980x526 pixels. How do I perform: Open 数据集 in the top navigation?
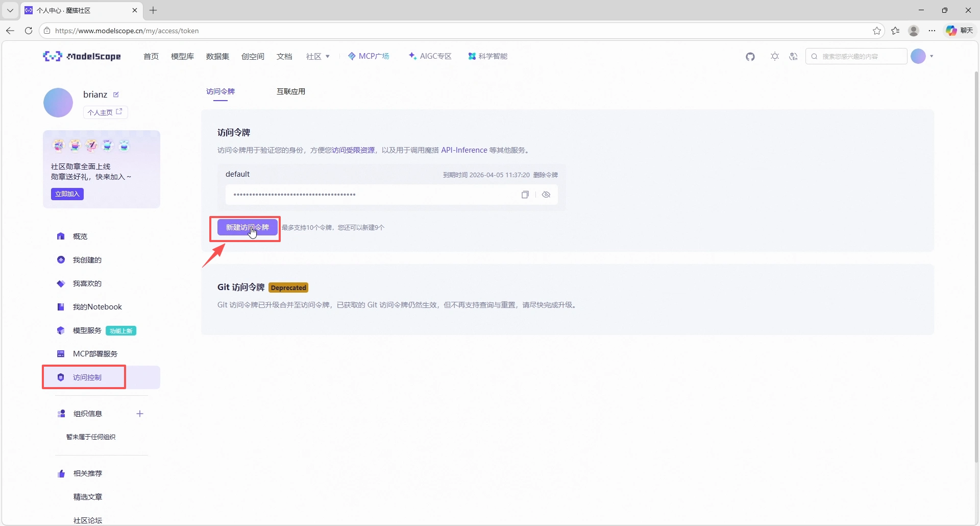tap(217, 56)
